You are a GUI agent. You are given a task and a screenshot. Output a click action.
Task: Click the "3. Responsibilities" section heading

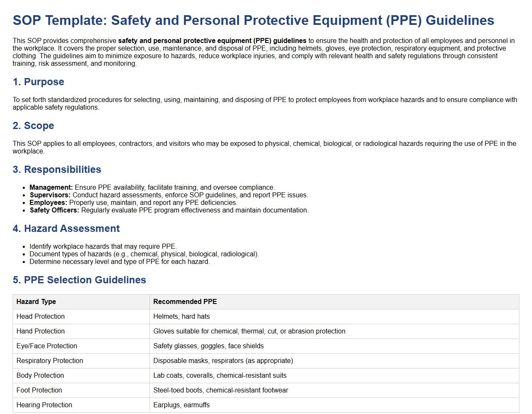tap(57, 169)
